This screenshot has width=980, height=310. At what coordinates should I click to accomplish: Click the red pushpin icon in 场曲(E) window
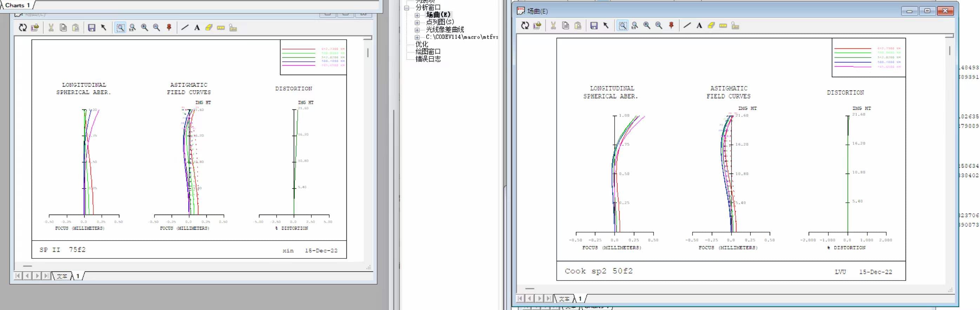tap(671, 26)
